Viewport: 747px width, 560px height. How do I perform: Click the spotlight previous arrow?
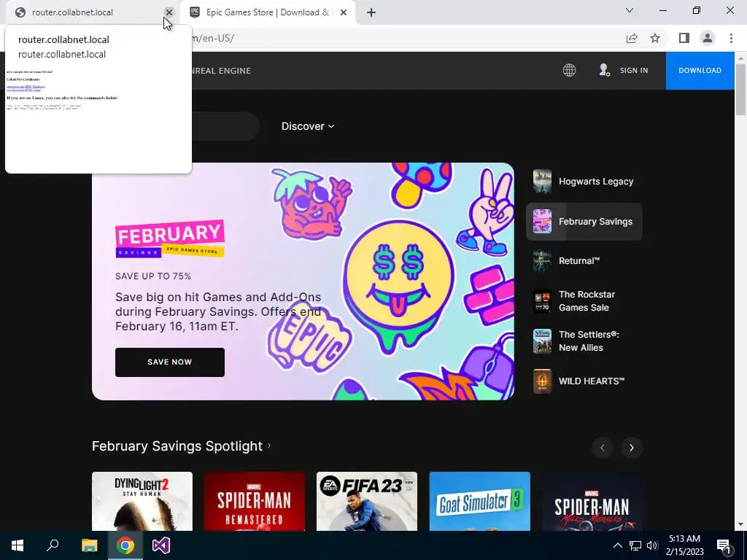603,448
